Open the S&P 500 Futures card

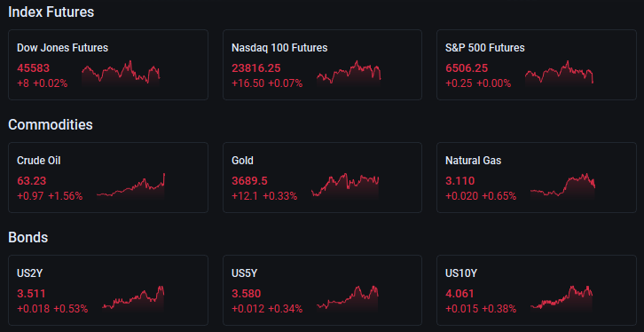pos(537,65)
